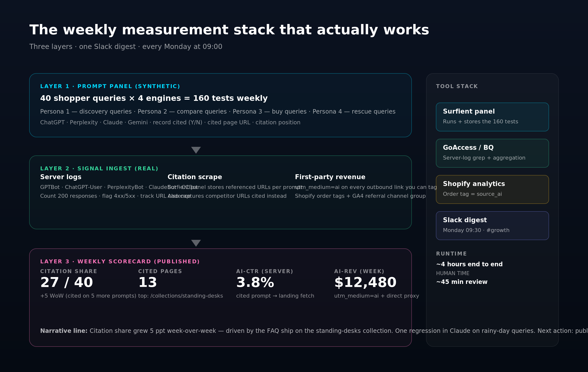Select "~4 hours end to end" text

(x=469, y=264)
